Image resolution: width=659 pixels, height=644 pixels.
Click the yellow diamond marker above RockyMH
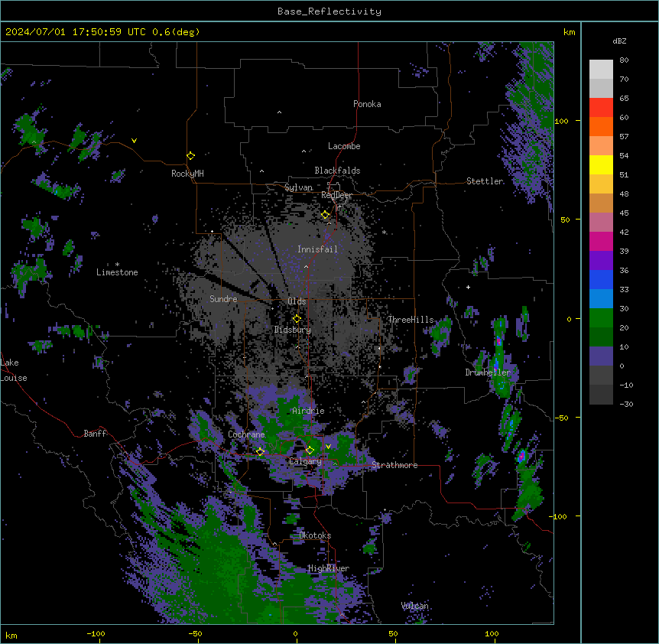pyautogui.click(x=190, y=155)
